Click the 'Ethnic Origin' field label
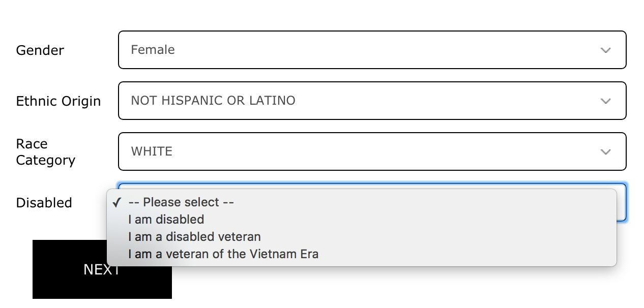This screenshot has width=644, height=308. [58, 101]
